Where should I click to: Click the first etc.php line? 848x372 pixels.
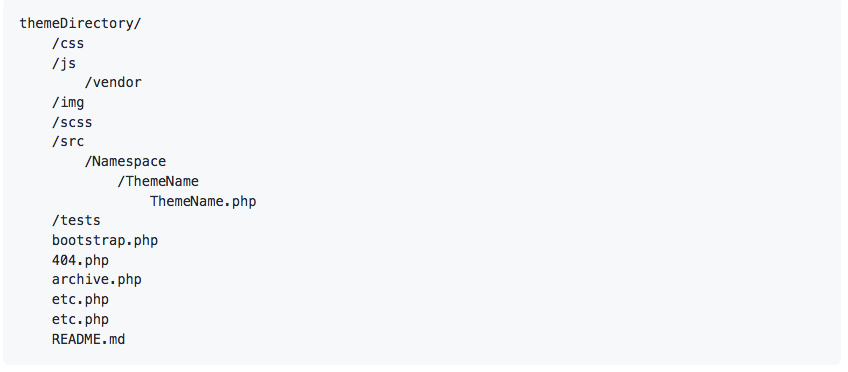point(80,300)
